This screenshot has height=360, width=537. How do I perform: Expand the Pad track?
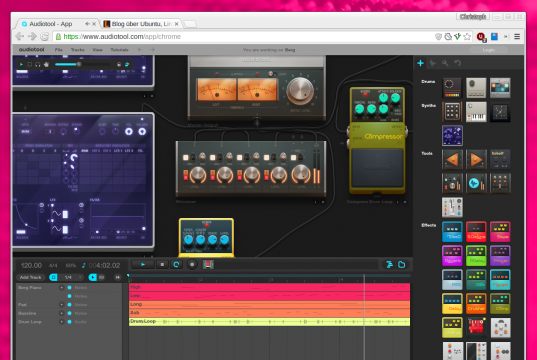click(x=62, y=305)
